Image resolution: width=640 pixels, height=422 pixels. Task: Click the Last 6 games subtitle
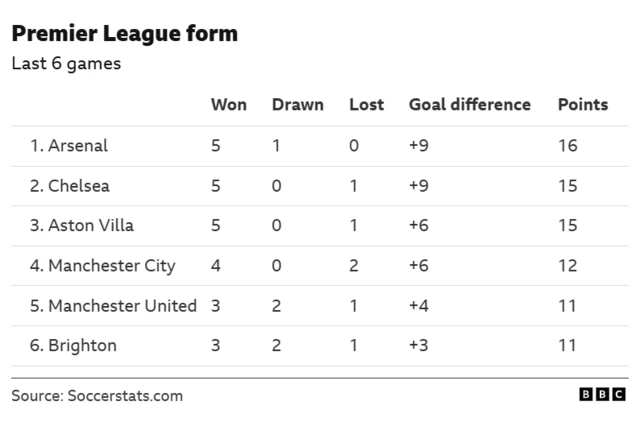[x=66, y=64]
